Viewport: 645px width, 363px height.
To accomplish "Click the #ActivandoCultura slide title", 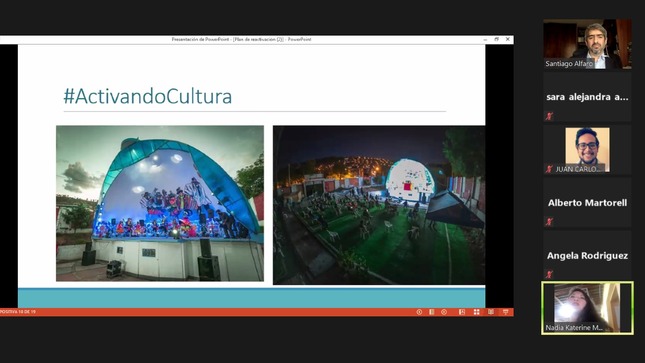I will (147, 96).
